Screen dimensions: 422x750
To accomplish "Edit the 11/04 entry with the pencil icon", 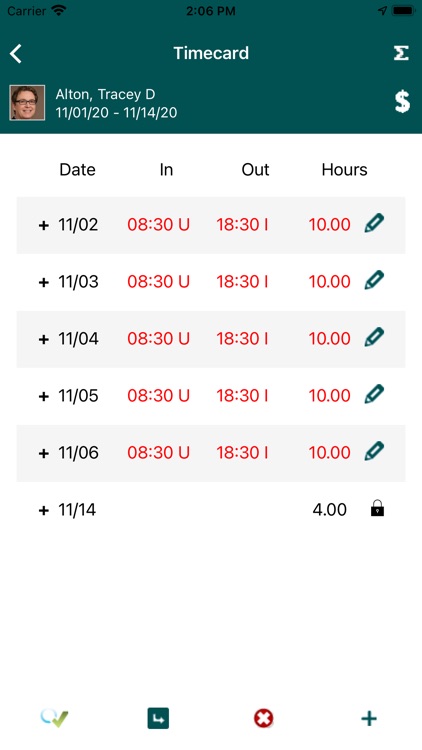I will coord(374,338).
